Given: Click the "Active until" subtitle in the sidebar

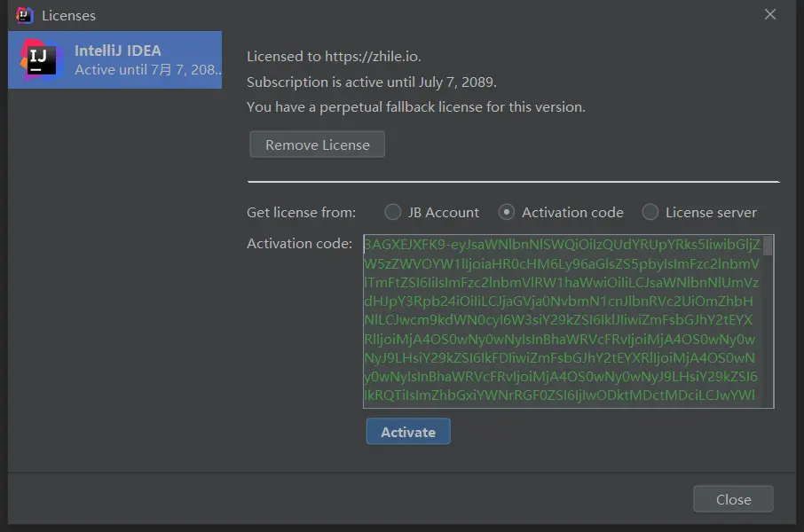Looking at the screenshot, I should 148,69.
